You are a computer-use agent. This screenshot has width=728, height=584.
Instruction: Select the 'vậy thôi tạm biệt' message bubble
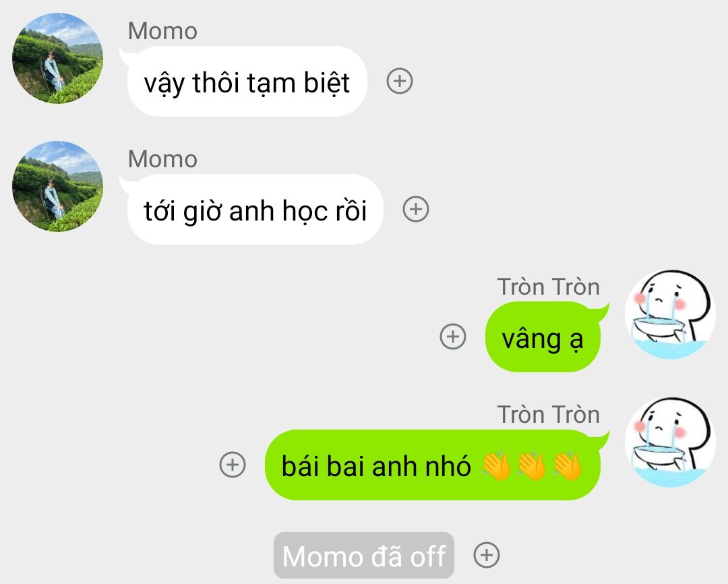coord(247,82)
